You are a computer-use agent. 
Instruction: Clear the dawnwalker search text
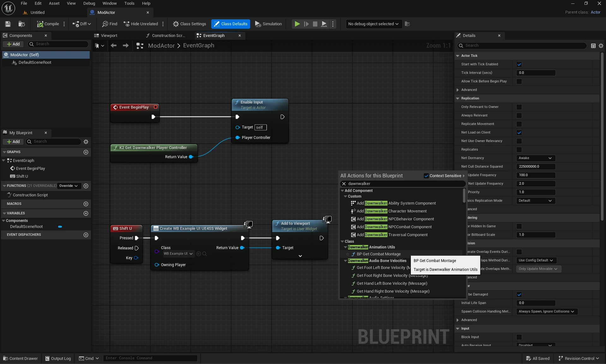point(344,184)
